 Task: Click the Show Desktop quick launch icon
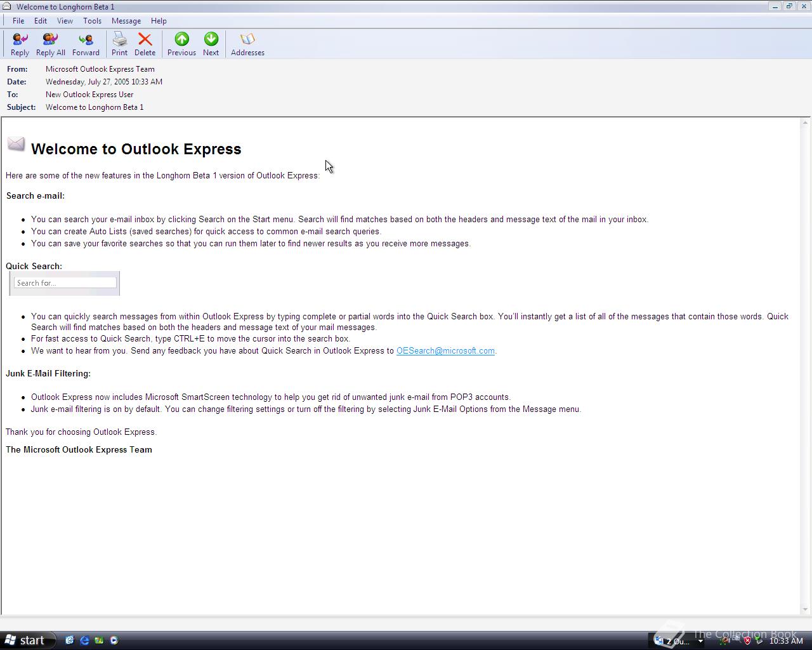pyautogui.click(x=70, y=640)
